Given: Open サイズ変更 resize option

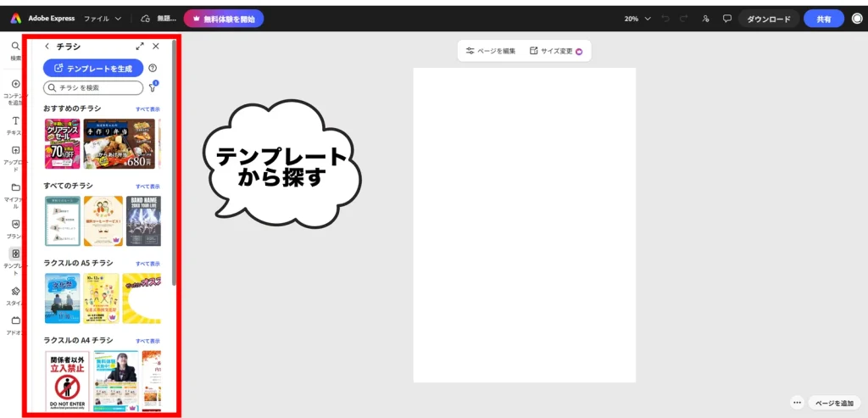Looking at the screenshot, I should 556,51.
